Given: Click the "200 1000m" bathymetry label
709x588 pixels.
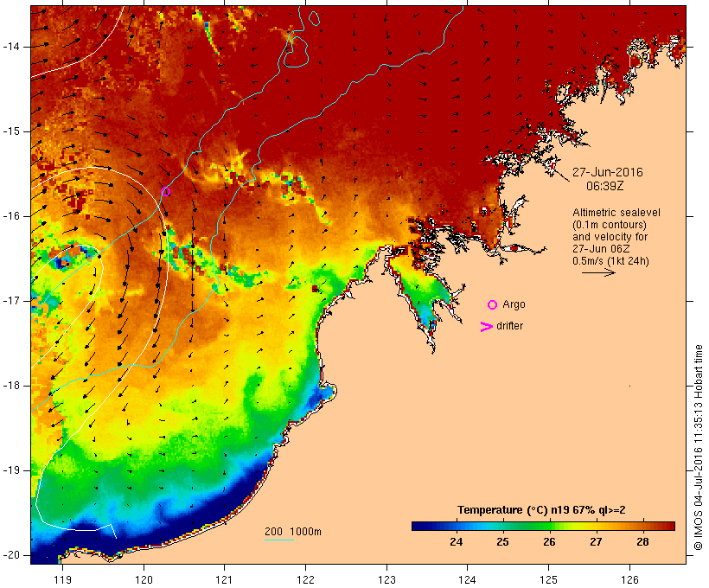Looking at the screenshot, I should pyautogui.click(x=293, y=532).
